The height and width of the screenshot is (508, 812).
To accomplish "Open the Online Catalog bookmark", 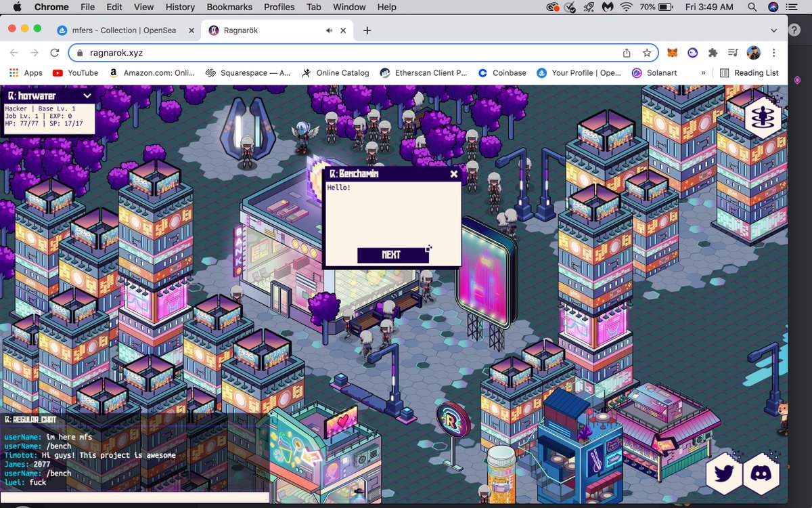I will pyautogui.click(x=336, y=72).
